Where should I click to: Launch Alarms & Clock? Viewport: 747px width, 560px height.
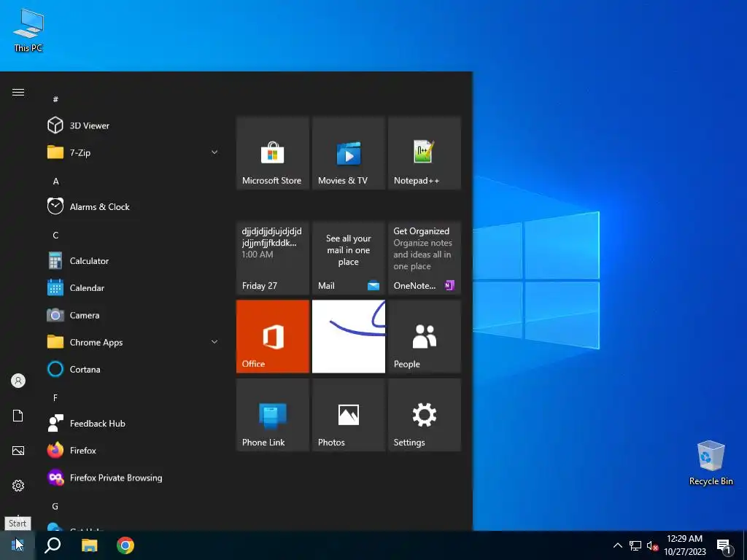133,206
